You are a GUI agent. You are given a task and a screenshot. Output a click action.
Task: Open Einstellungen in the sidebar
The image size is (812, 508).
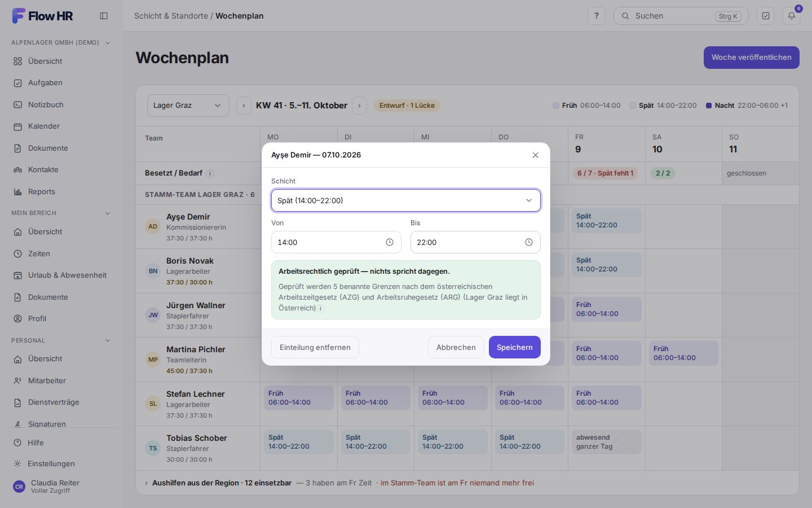pyautogui.click(x=61, y=464)
